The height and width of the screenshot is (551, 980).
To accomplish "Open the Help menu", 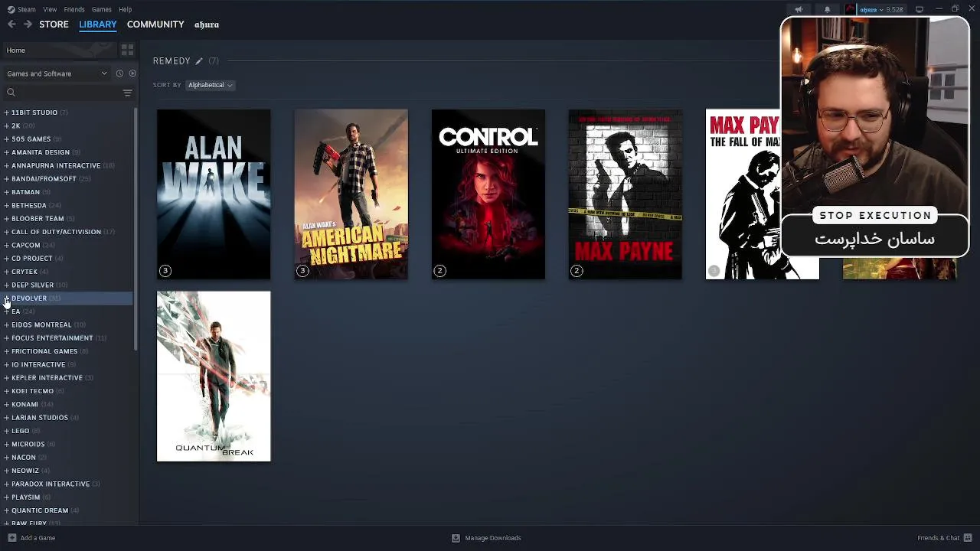I will pos(126,9).
